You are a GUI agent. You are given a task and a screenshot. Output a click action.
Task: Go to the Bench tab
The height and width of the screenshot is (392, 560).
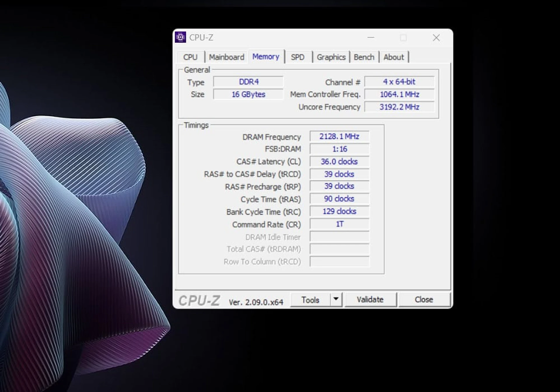364,57
